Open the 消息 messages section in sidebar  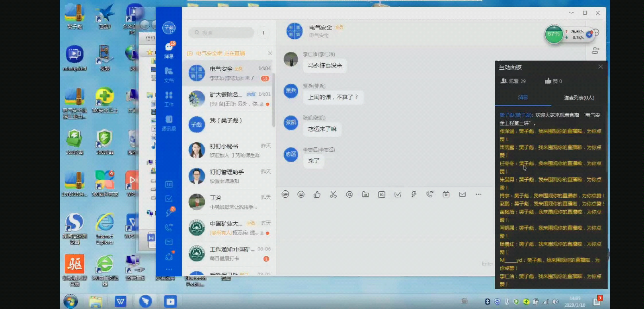pos(169,50)
